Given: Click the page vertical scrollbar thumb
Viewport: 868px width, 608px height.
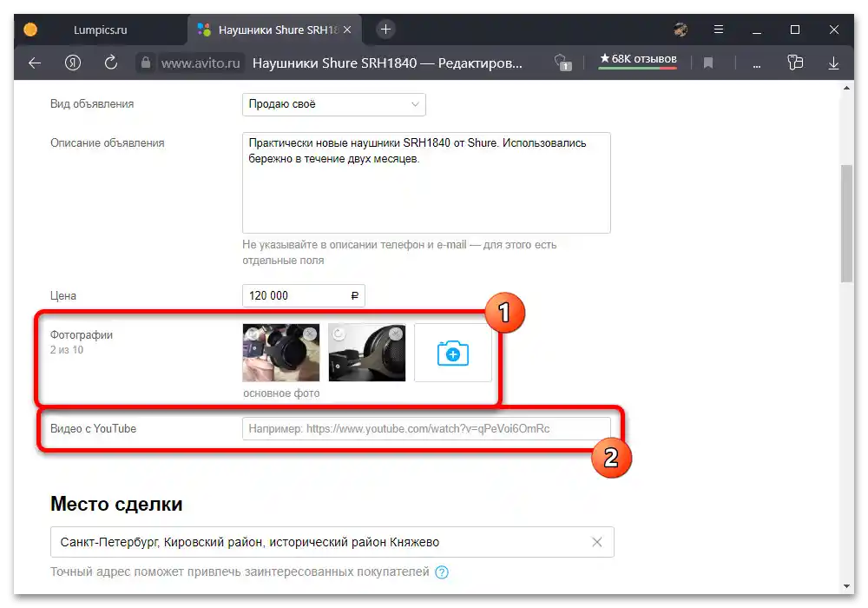Looking at the screenshot, I should click(846, 224).
